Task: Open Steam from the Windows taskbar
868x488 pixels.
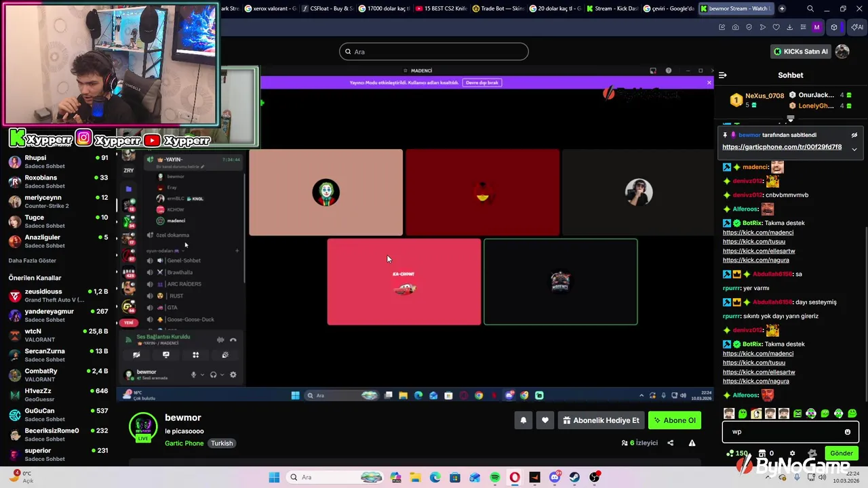Action: pyautogui.click(x=575, y=477)
